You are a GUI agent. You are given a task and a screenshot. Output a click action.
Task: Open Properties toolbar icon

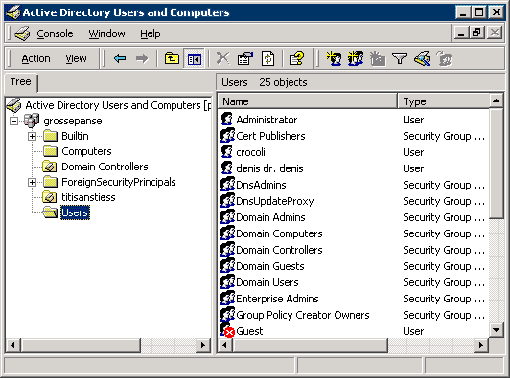[245, 59]
